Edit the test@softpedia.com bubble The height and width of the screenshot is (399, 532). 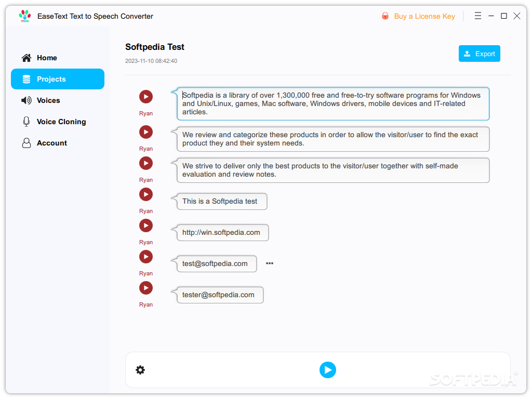click(x=217, y=264)
